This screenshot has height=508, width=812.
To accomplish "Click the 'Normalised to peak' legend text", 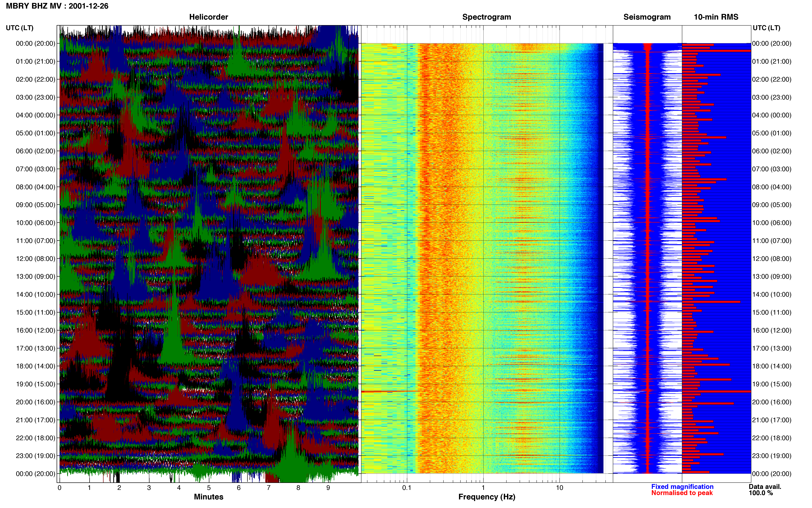I will pos(682,493).
